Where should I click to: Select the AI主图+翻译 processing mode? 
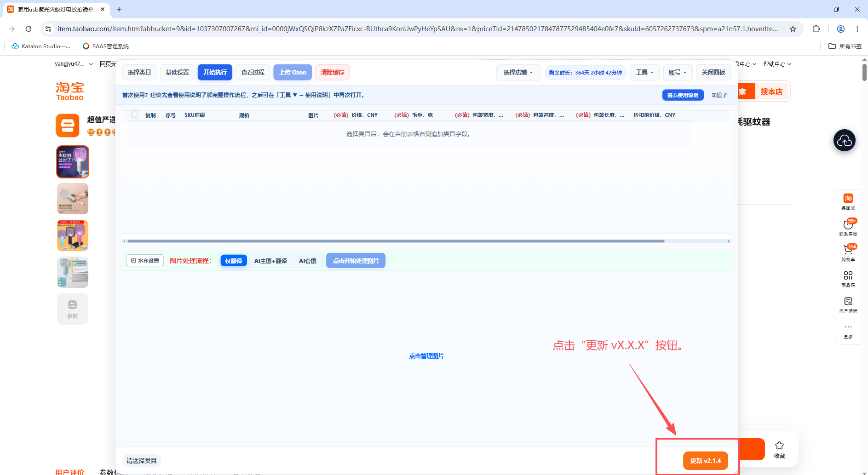[270, 261]
